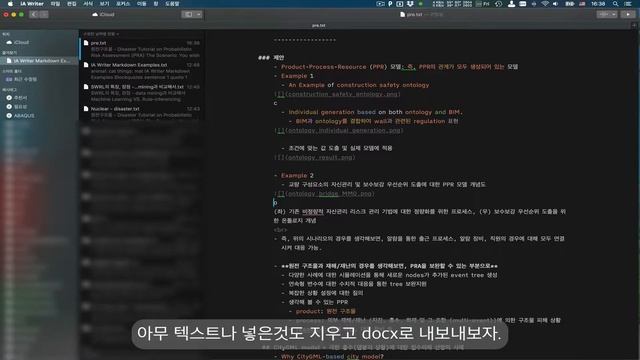Open the Apple menu
The image size is (640, 360).
10,4
